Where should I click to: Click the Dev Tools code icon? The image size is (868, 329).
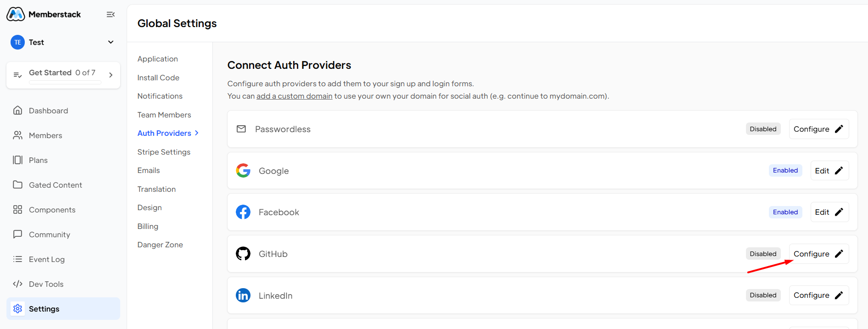click(18, 284)
